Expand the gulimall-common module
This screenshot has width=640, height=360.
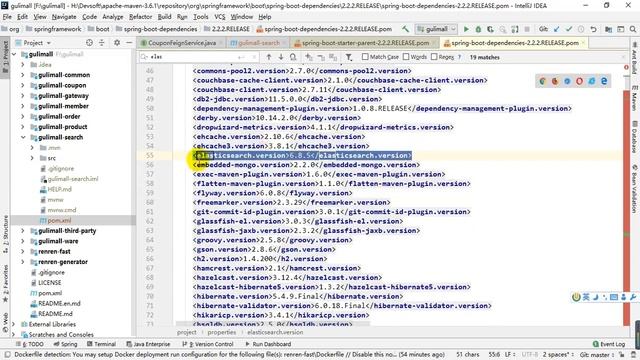click(x=23, y=75)
